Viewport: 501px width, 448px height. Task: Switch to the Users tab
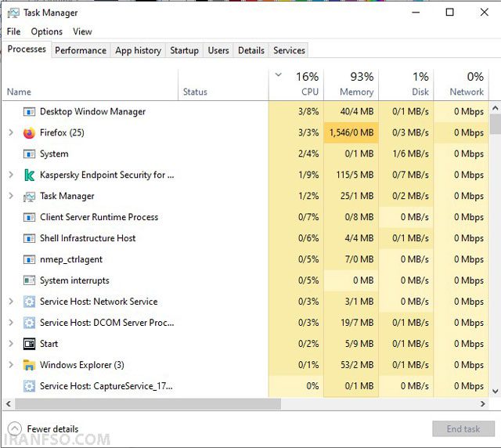(218, 51)
